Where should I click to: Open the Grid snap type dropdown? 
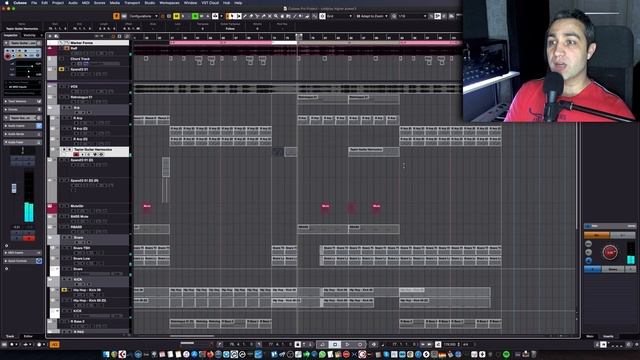339,16
